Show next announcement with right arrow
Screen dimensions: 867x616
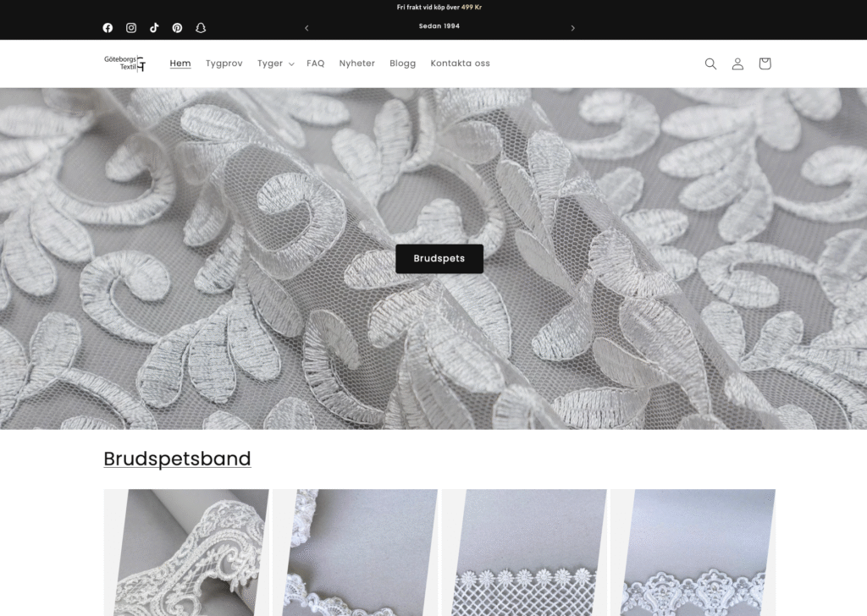(573, 28)
